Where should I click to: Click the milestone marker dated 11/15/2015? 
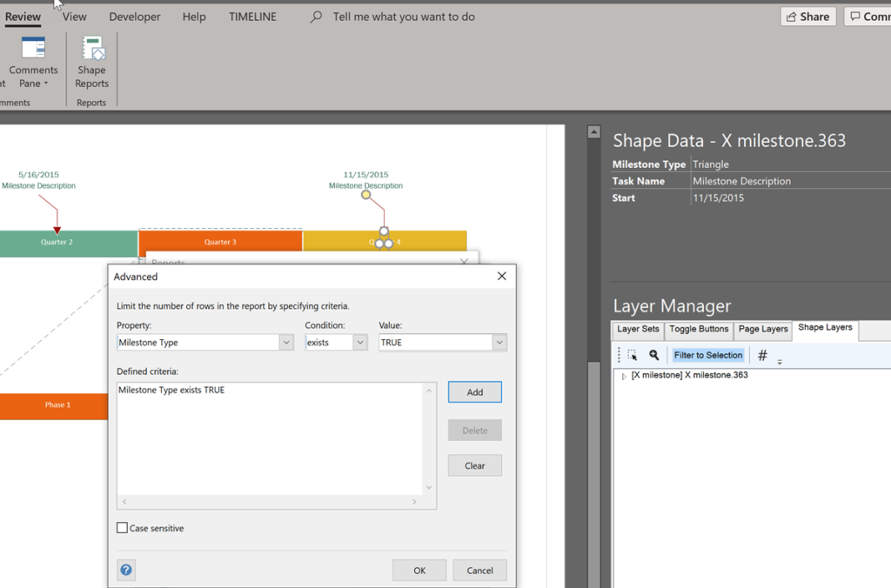pos(365,197)
